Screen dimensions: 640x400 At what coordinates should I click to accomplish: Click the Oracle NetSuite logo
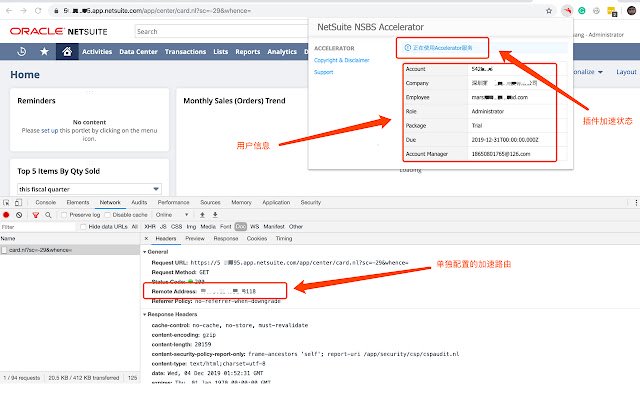(x=59, y=31)
